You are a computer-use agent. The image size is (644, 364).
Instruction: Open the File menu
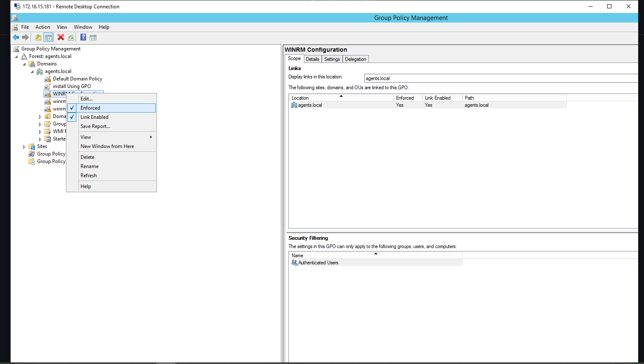tap(25, 27)
